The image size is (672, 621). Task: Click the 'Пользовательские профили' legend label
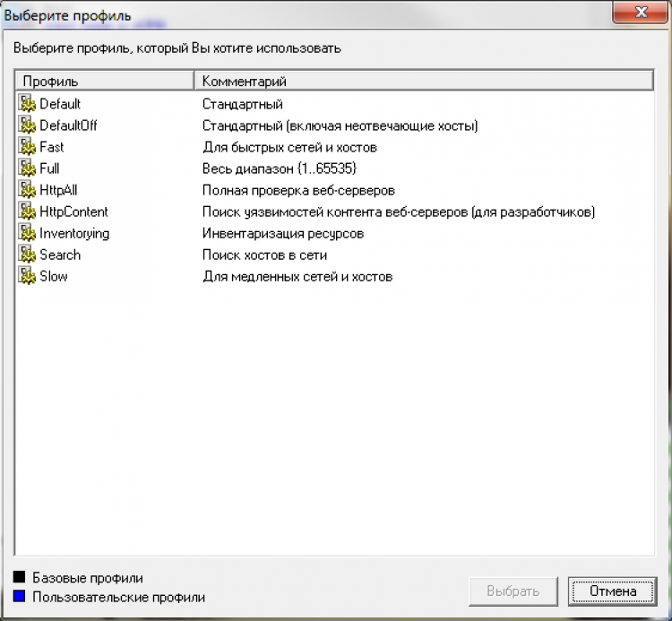118,598
